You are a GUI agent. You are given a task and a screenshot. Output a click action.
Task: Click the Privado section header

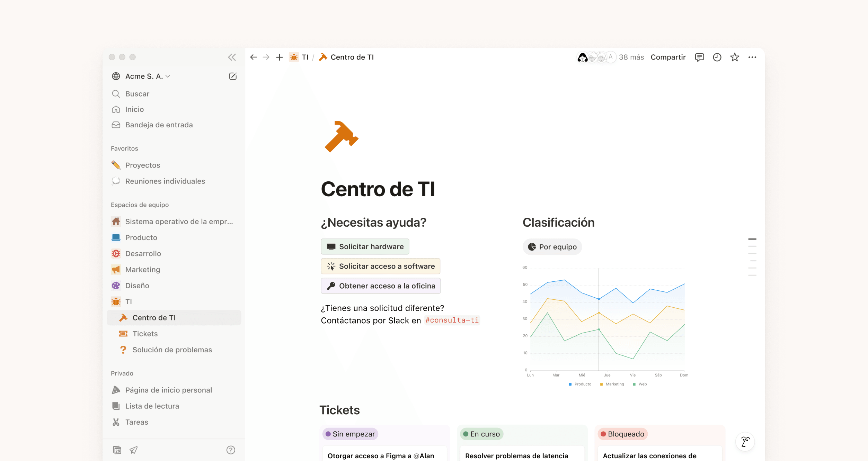(122, 373)
